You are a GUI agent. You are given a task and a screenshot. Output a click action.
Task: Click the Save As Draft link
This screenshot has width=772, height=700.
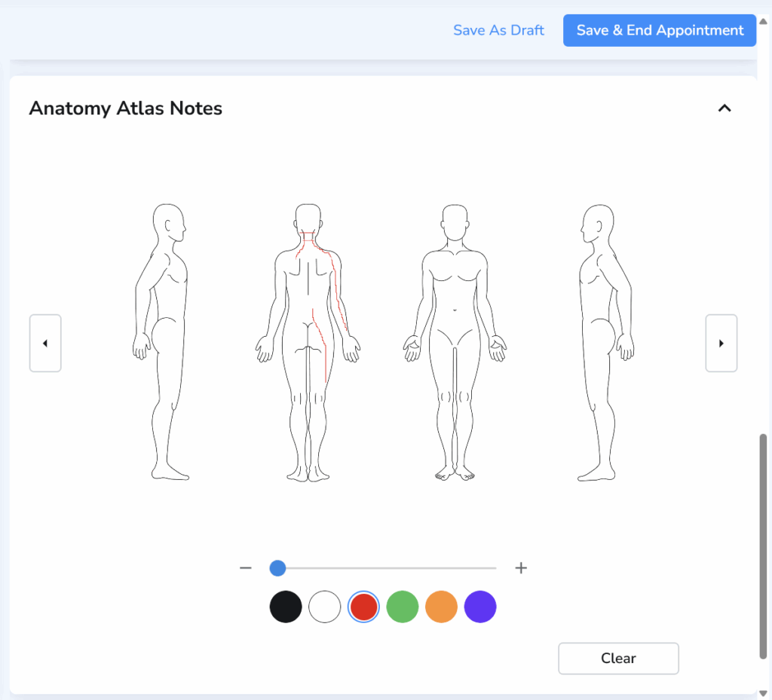(x=498, y=30)
